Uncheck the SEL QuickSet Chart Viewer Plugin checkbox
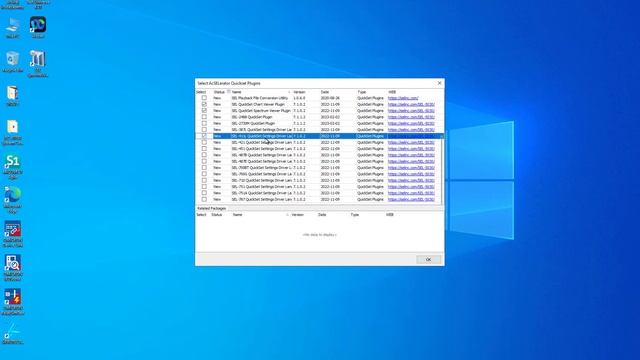This screenshot has width=640, height=360. 204,104
